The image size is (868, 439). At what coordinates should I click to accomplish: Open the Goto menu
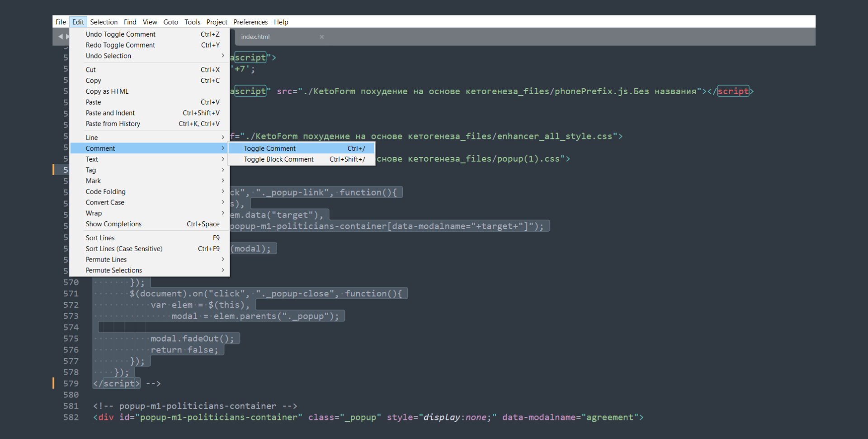(x=170, y=22)
